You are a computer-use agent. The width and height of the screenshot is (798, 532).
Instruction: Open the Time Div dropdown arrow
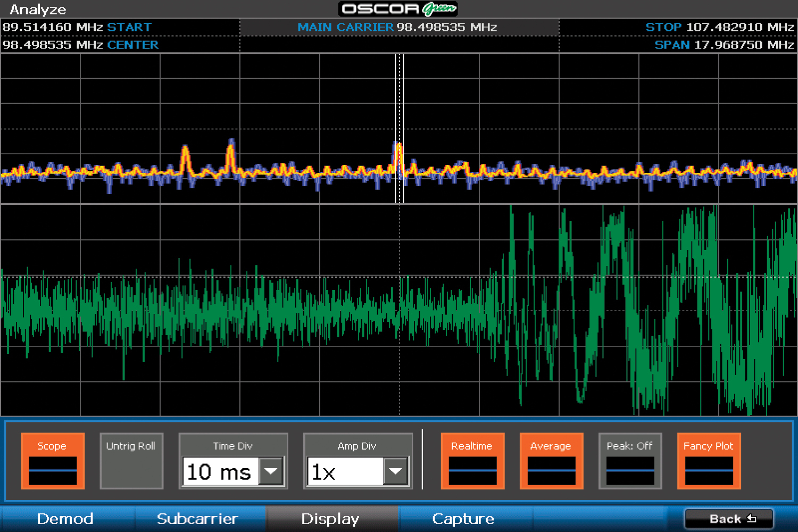click(271, 471)
